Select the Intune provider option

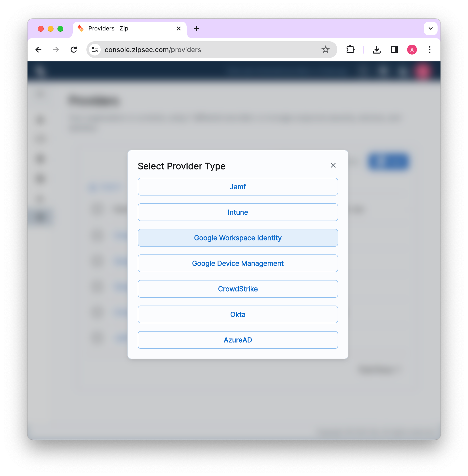pyautogui.click(x=238, y=212)
